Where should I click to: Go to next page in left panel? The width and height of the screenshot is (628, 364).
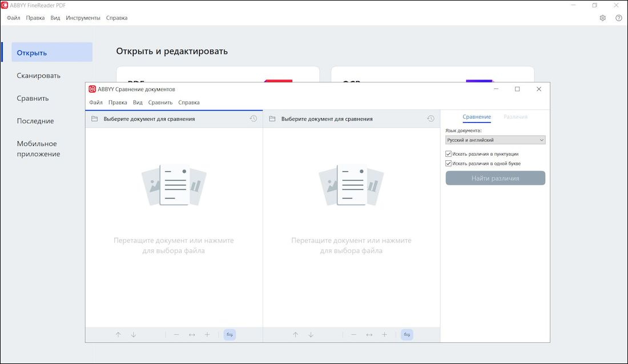[x=134, y=335]
